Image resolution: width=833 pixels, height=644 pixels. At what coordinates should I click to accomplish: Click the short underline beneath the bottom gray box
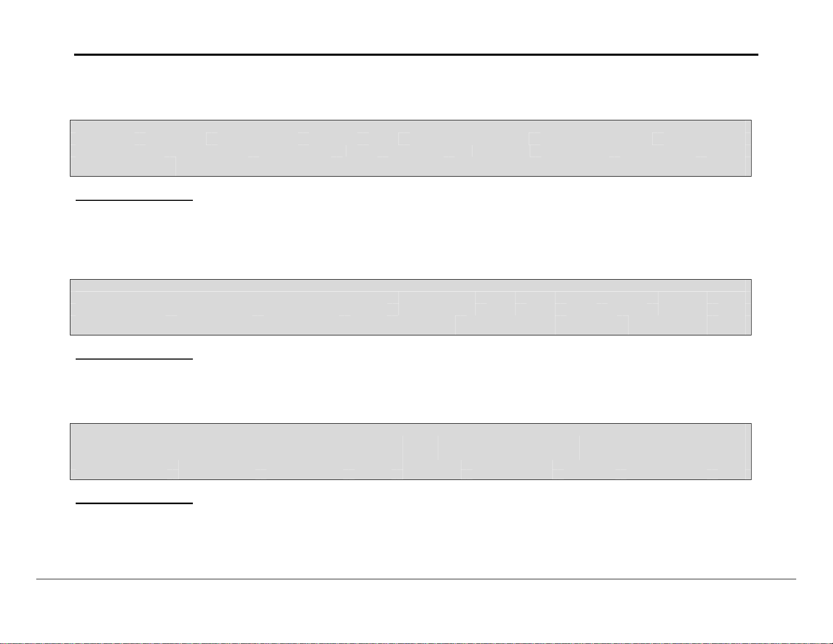135,504
